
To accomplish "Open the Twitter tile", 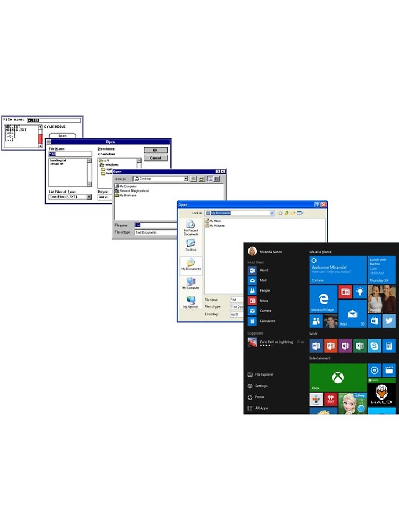I will 389,321.
